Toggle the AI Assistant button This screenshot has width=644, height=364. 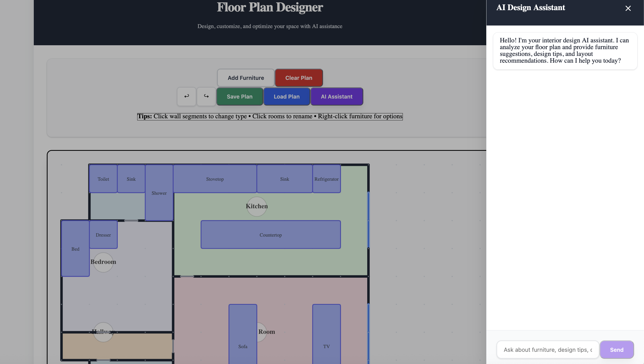coord(337,96)
